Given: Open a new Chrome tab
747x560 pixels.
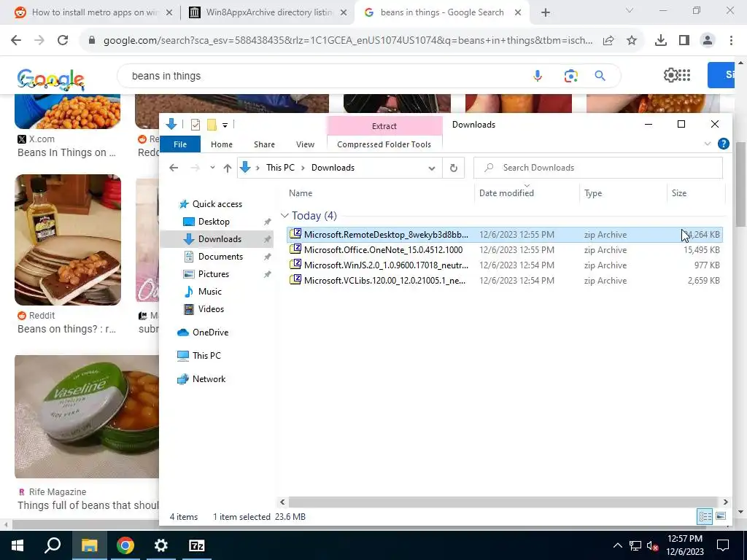Looking at the screenshot, I should tap(546, 12).
